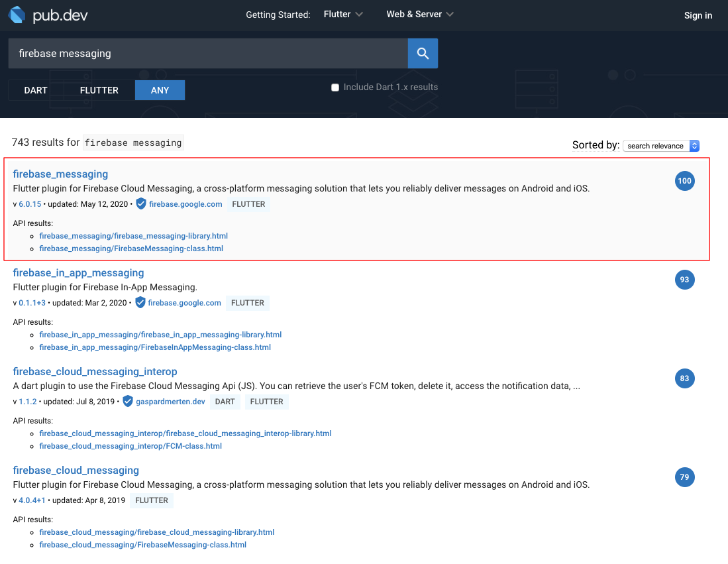
Task: Open firebase_cloud_messaging/FirebaseMessaging-class.html API result
Action: pos(143,545)
